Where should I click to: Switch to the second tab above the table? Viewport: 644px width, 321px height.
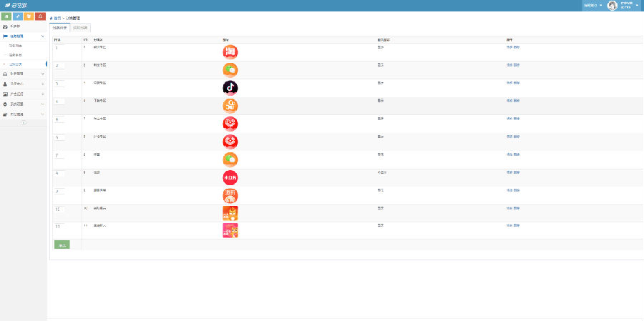(x=80, y=28)
